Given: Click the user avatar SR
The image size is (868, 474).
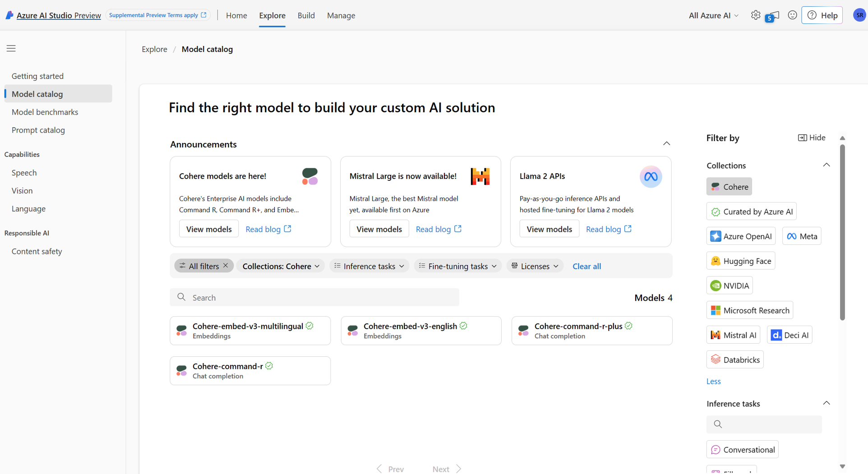Looking at the screenshot, I should pos(859,15).
